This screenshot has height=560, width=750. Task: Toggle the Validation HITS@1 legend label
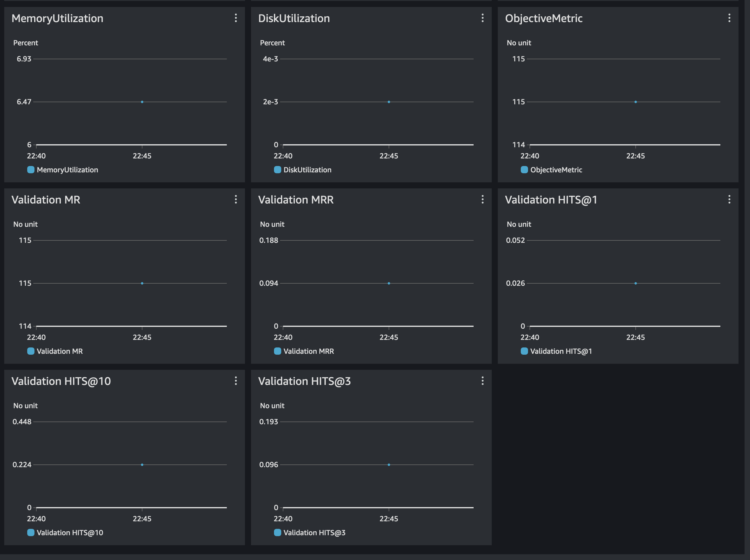[x=561, y=351]
